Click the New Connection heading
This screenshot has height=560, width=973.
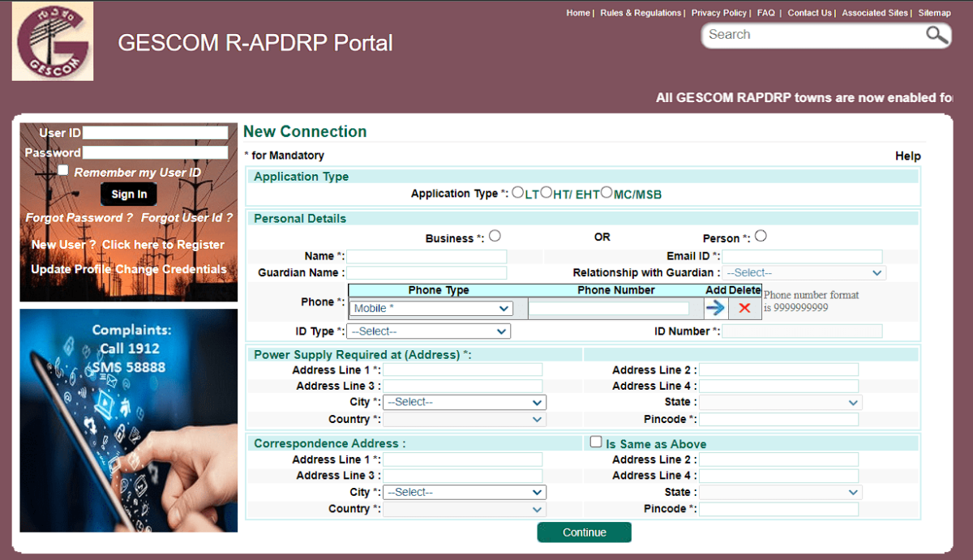click(x=305, y=131)
